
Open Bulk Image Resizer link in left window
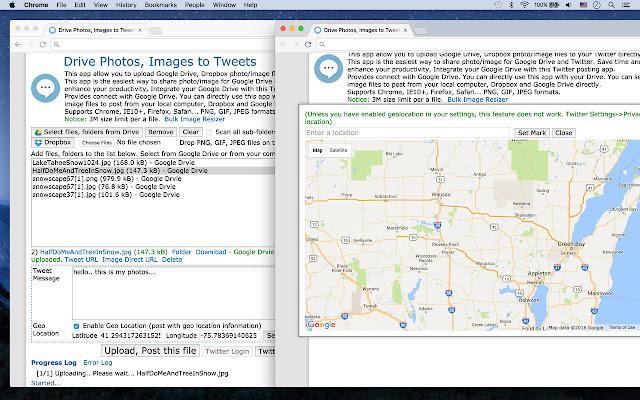click(x=195, y=119)
